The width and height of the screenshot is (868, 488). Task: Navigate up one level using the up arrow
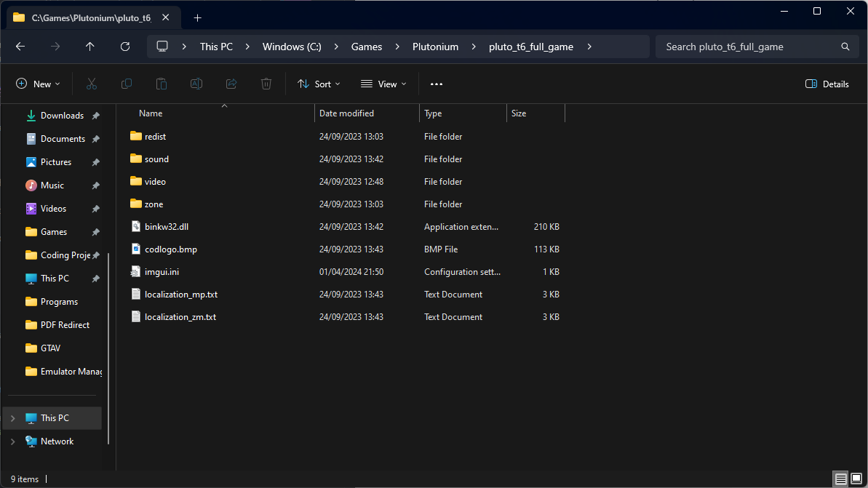point(89,46)
